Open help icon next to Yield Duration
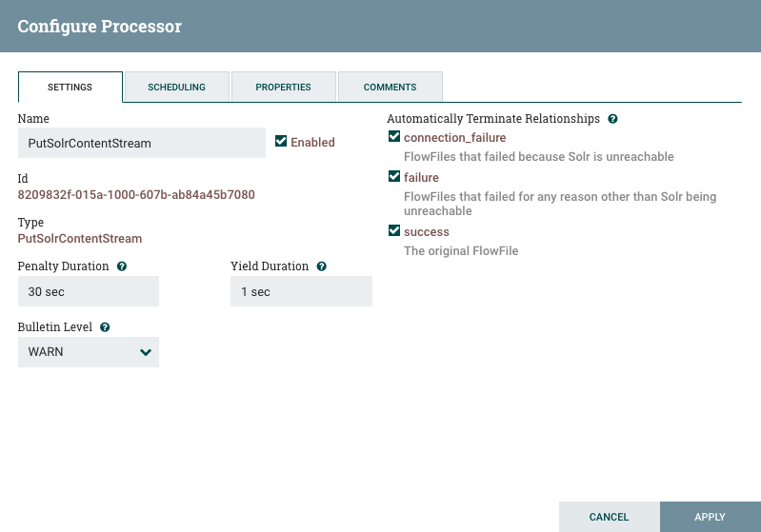 coord(321,266)
